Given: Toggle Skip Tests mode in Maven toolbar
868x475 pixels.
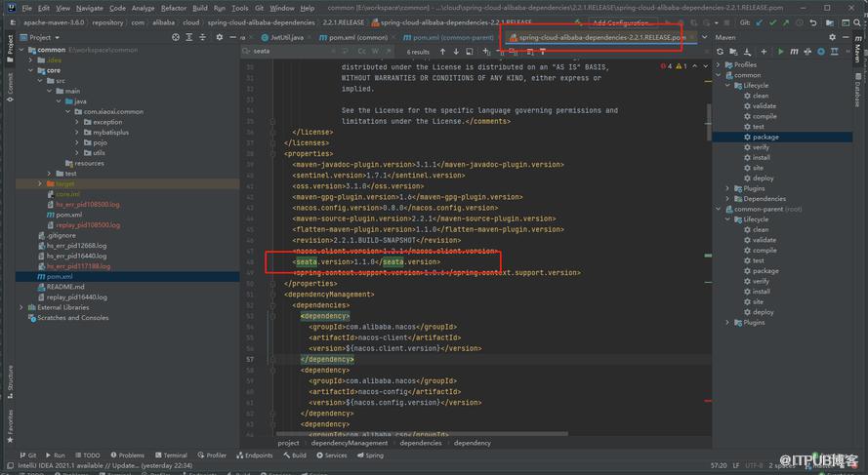Looking at the screenshot, I should [821, 52].
